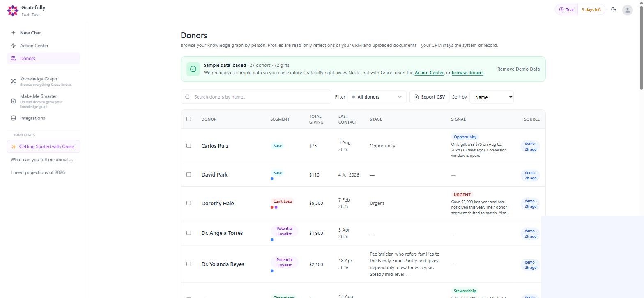Click the 3 days left badge
This screenshot has width=644, height=298.
tap(591, 9)
